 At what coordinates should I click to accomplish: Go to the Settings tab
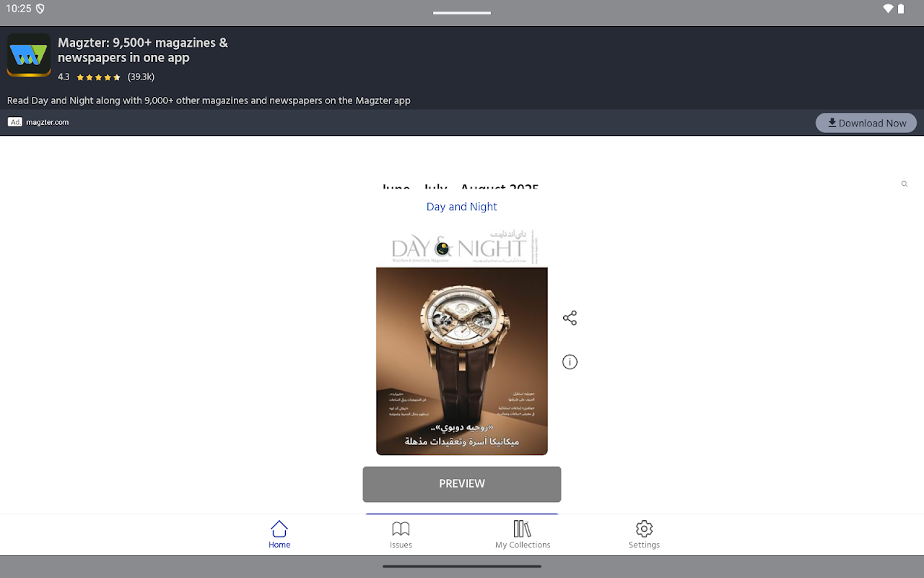pos(644,535)
